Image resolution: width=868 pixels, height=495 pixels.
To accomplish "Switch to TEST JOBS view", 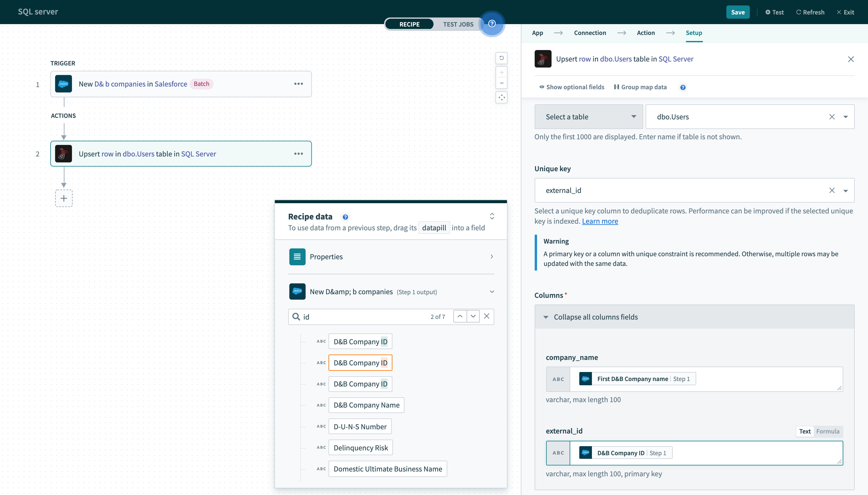I will (x=458, y=24).
